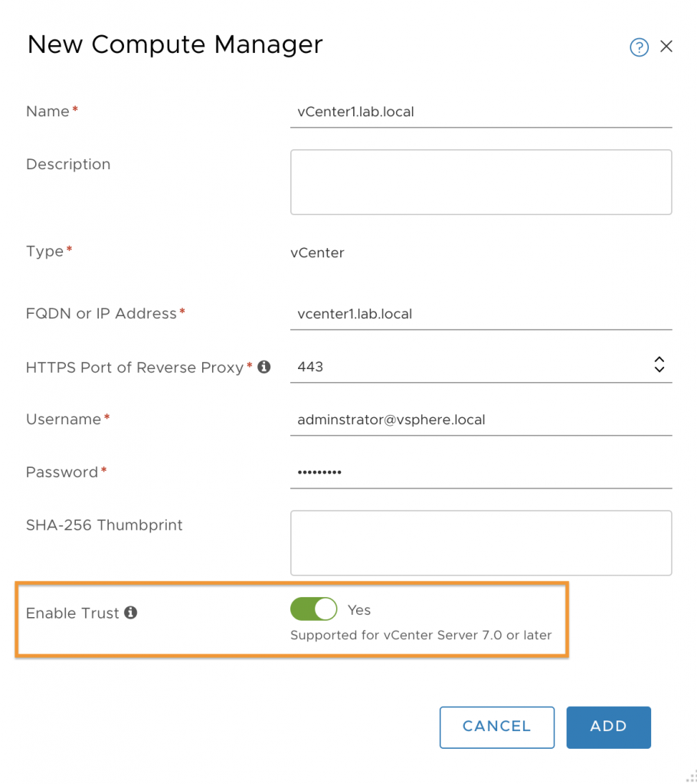Toggle the Enable Trust switch off
Viewport: 697px width, 784px height.
tap(314, 609)
